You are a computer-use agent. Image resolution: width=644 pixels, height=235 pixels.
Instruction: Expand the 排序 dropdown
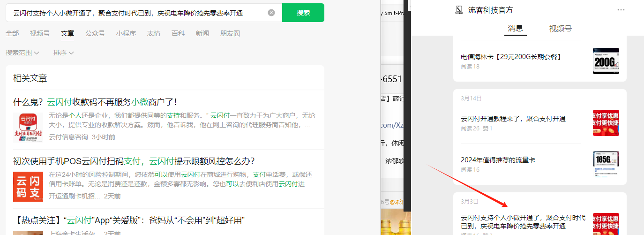point(64,53)
